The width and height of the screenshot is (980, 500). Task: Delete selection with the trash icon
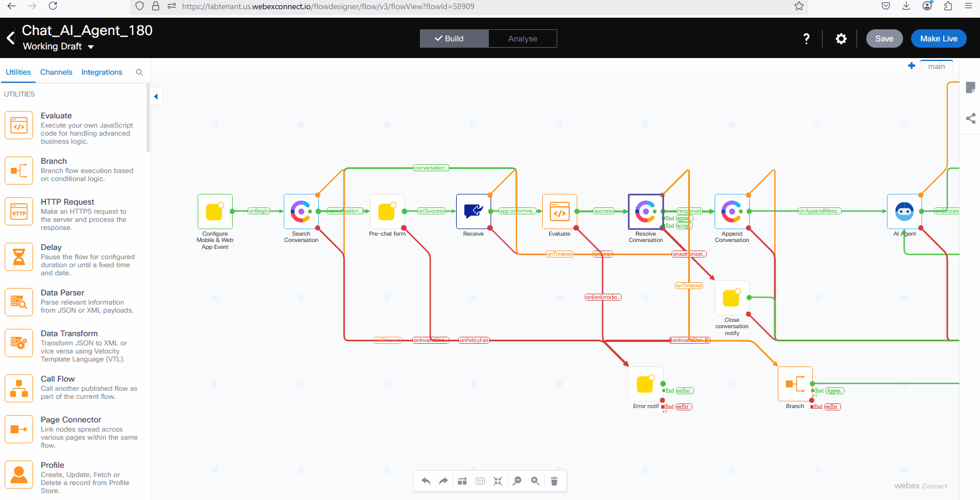click(x=554, y=481)
